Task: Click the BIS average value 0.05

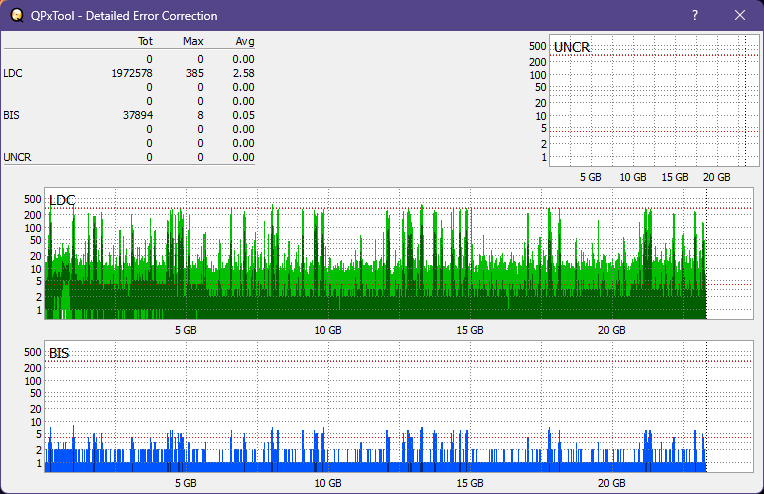Action: [x=243, y=115]
